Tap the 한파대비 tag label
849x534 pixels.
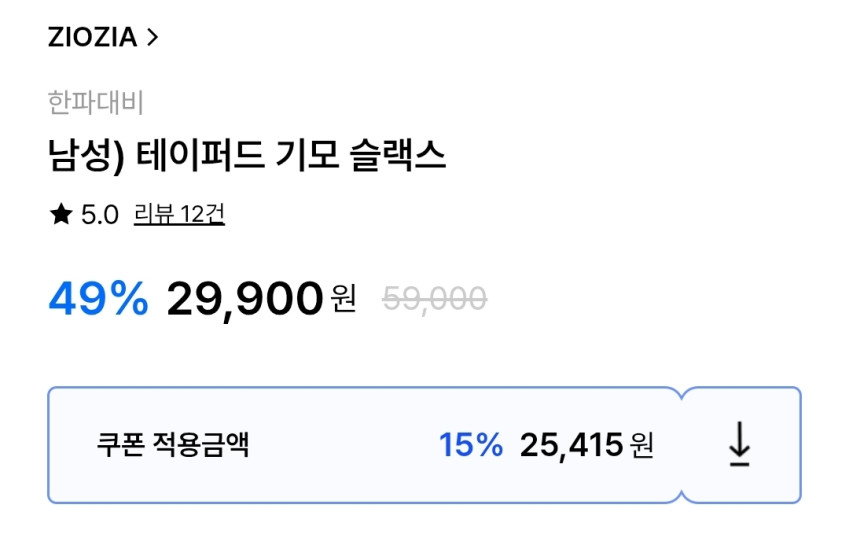click(96, 103)
